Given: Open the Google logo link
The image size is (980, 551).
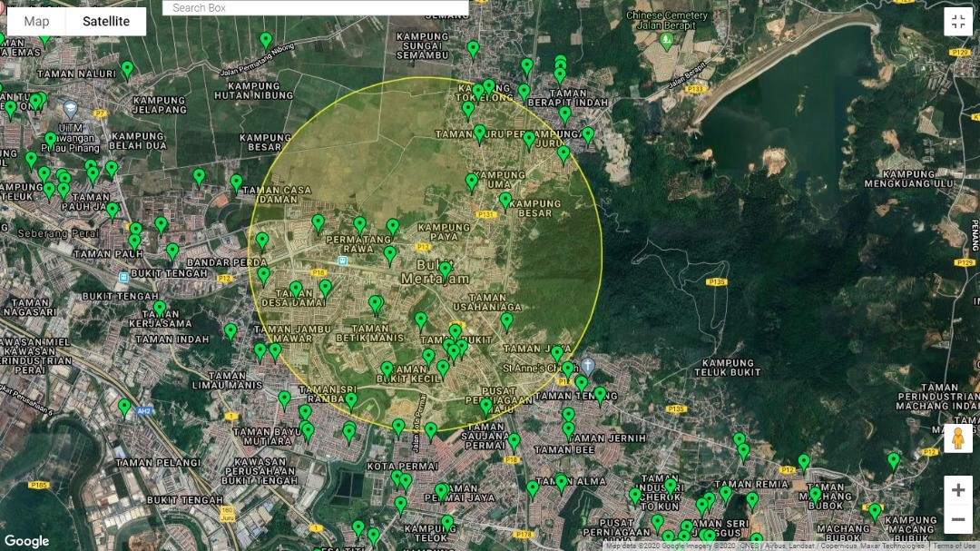Looking at the screenshot, I should point(27,541).
